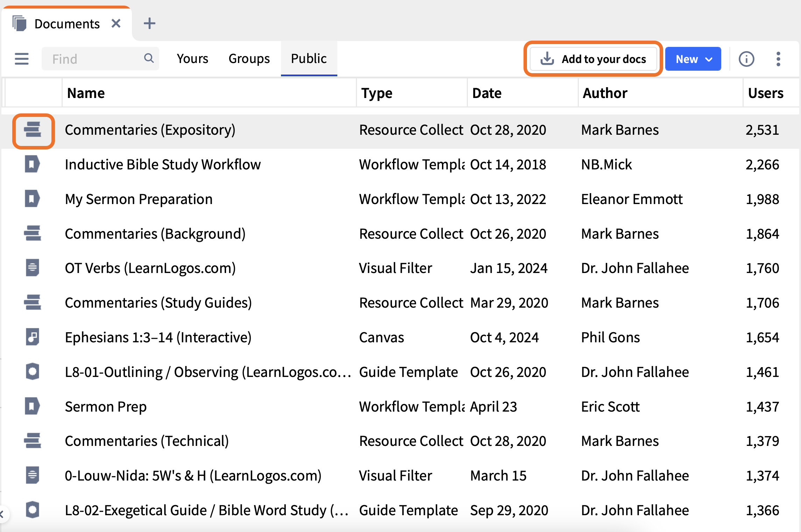Open the info panel icon
The width and height of the screenshot is (801, 532).
tap(746, 59)
